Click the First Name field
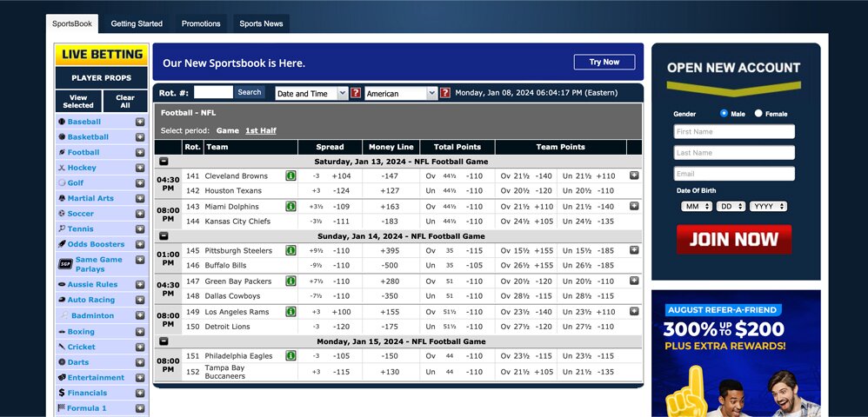This screenshot has height=417, width=868. pos(734,132)
